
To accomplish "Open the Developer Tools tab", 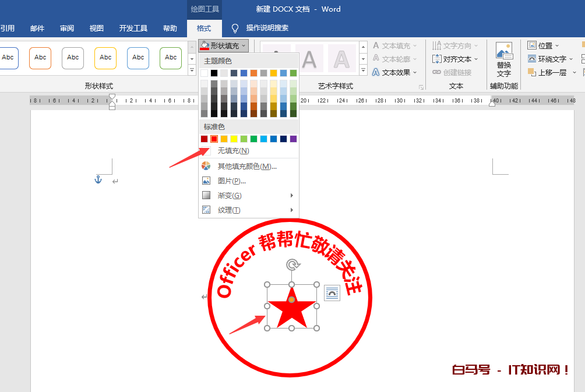I will [133, 28].
